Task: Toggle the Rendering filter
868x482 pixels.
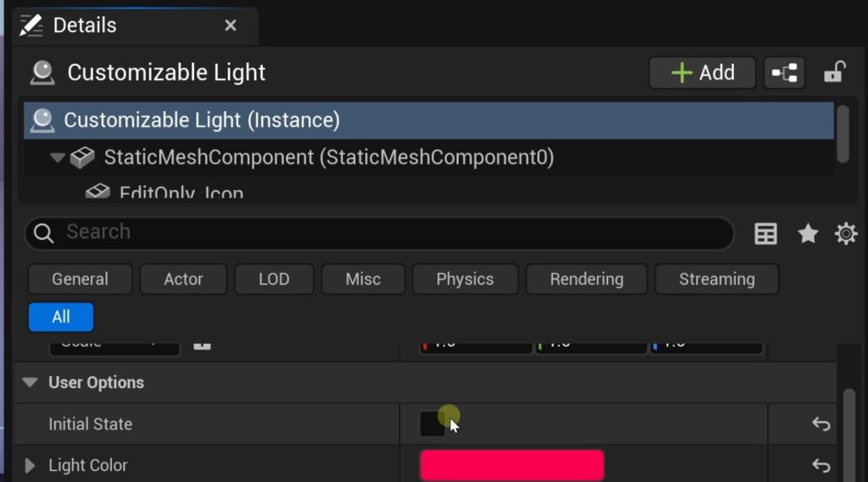Action: tap(586, 279)
